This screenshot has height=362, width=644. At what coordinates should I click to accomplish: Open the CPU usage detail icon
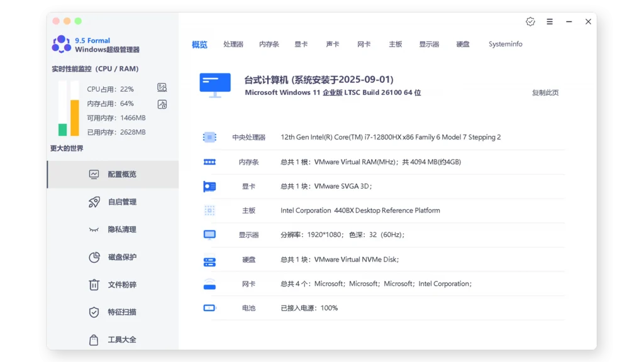click(x=162, y=87)
